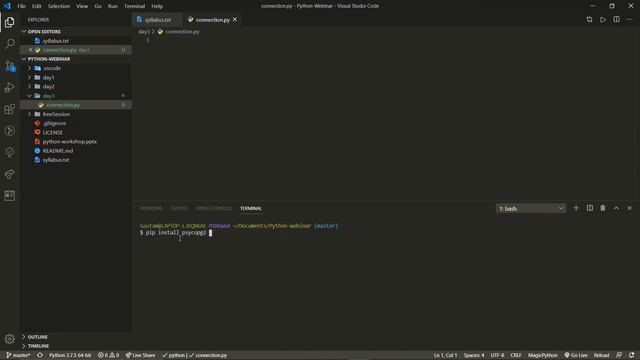Maximize the panel with up chevron
Viewport: 640px width, 360px height.
click(616, 208)
